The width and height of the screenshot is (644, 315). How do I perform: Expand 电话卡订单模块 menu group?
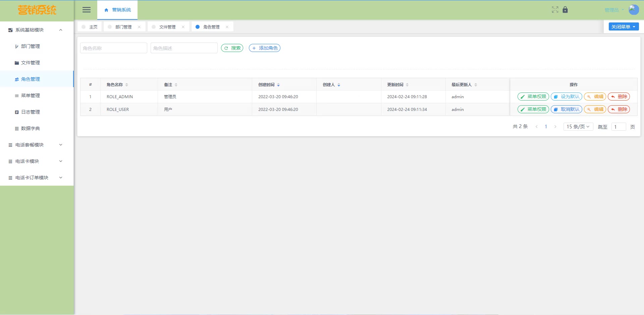pyautogui.click(x=37, y=178)
